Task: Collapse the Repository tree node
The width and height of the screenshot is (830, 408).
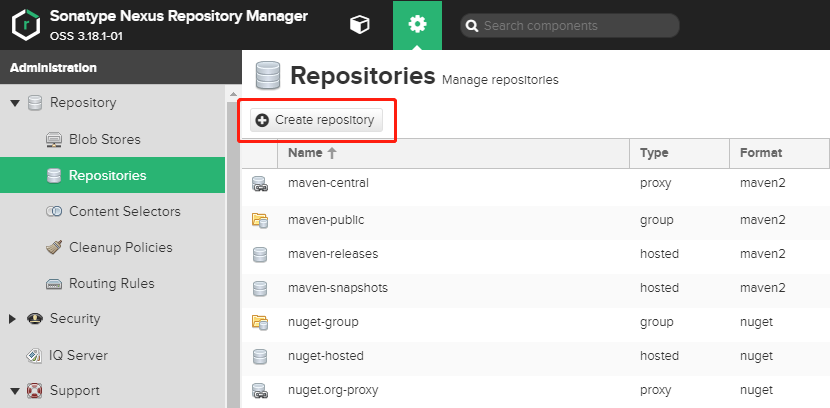Action: click(14, 103)
